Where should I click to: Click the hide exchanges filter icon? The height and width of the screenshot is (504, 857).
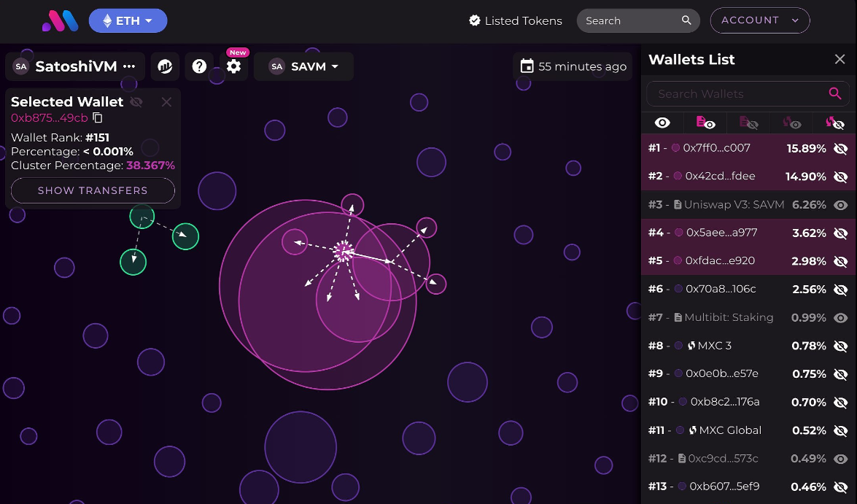[x=834, y=123]
